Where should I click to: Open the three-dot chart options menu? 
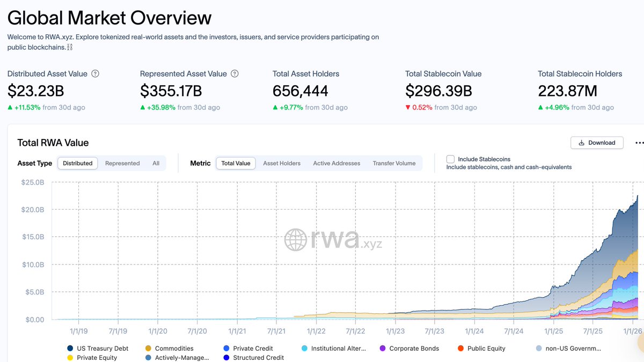click(x=639, y=143)
